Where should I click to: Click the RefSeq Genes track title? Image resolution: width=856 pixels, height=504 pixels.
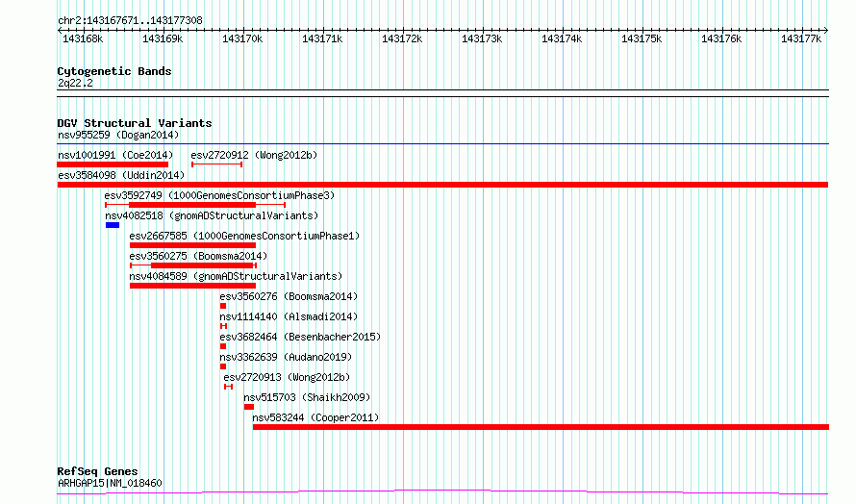[97, 471]
